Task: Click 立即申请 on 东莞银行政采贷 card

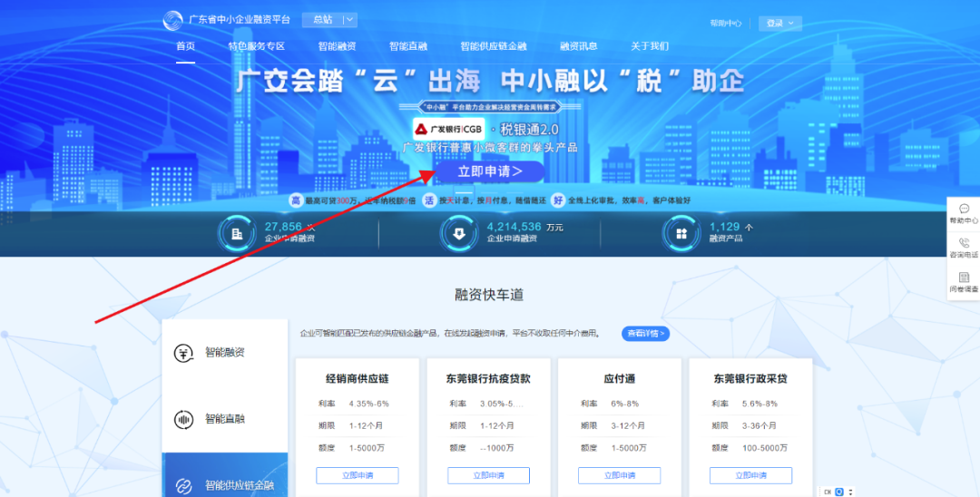Action: [750, 475]
